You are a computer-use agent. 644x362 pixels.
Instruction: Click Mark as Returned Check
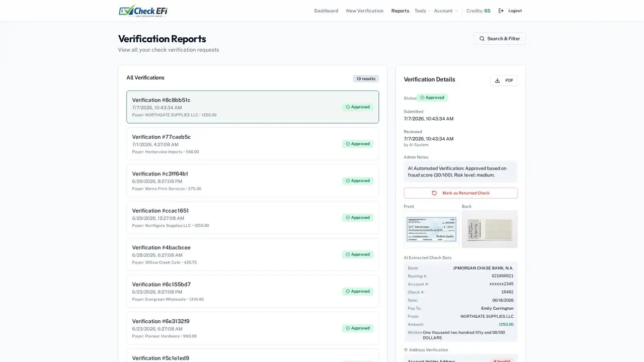pyautogui.click(x=460, y=193)
